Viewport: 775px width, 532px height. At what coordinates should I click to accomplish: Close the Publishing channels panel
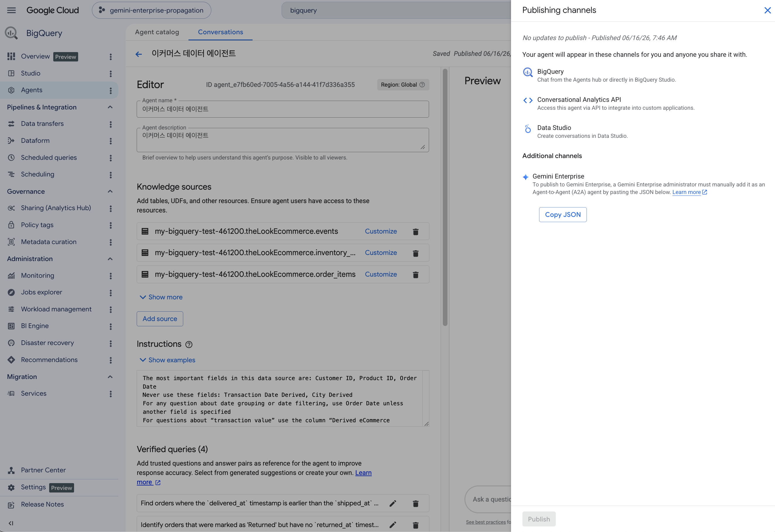point(767,10)
